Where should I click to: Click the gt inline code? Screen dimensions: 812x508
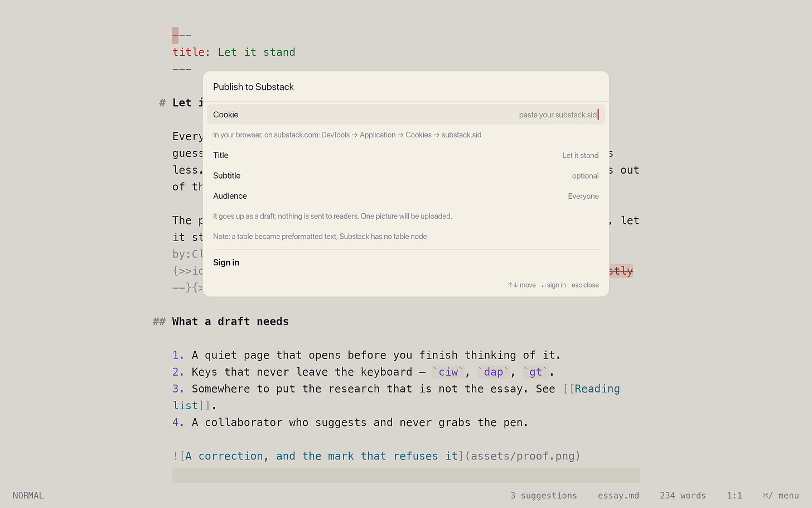[535, 372]
